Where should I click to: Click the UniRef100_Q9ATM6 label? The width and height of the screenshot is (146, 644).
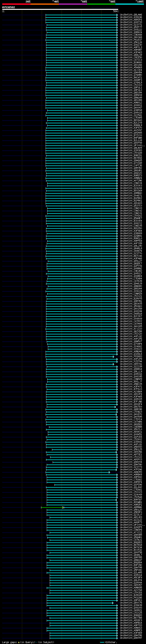131,635
